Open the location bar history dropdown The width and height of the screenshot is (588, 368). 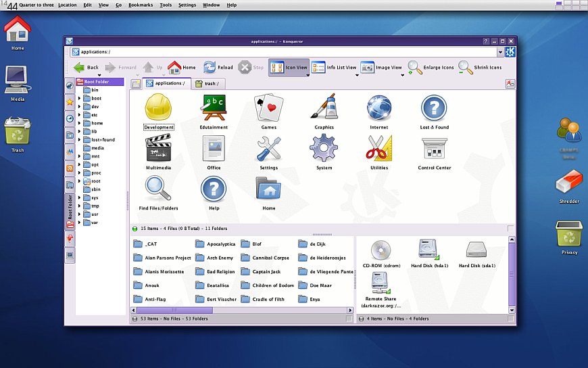coord(500,52)
